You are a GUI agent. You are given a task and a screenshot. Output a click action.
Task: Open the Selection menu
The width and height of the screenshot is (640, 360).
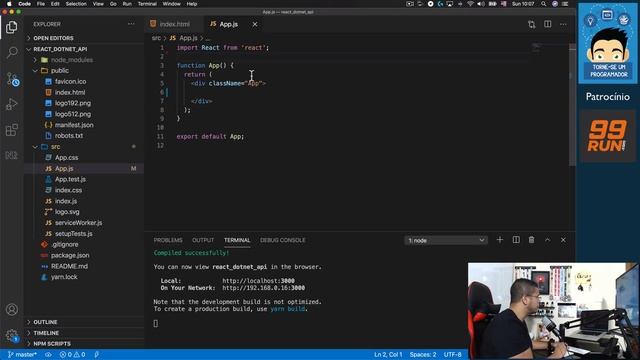tap(76, 4)
